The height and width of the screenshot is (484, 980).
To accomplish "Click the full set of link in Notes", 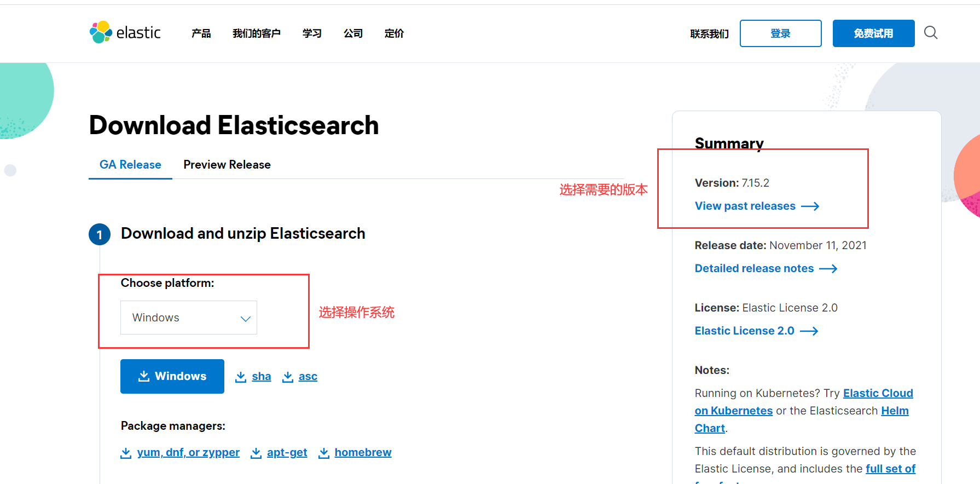I will pyautogui.click(x=890, y=469).
